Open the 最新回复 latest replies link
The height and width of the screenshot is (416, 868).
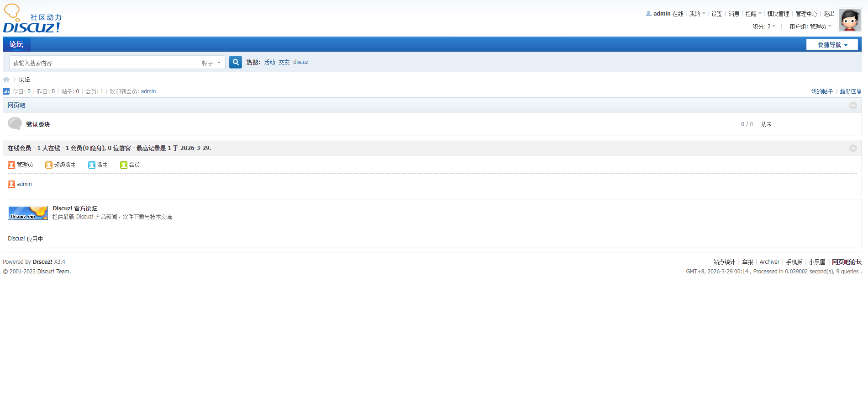point(851,91)
